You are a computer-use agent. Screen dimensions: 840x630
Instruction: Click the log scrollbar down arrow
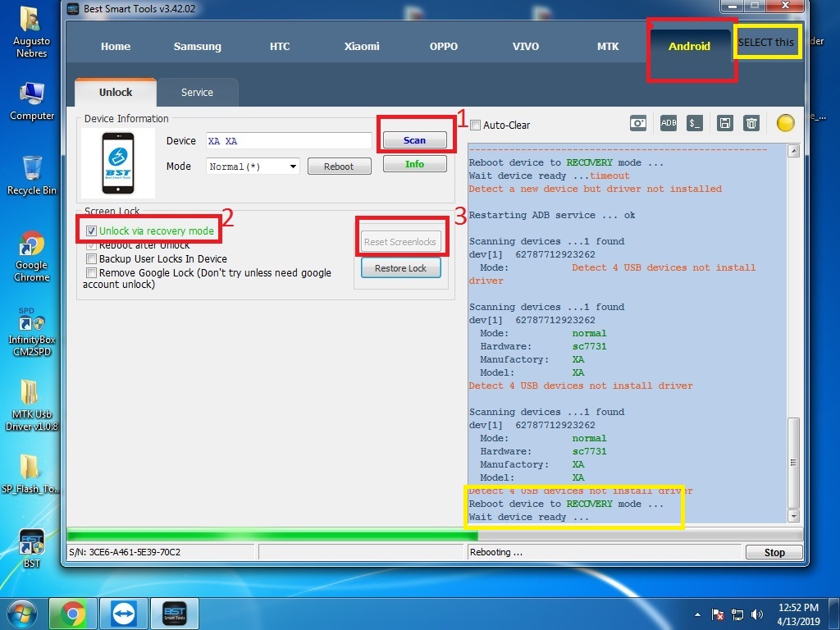[793, 516]
